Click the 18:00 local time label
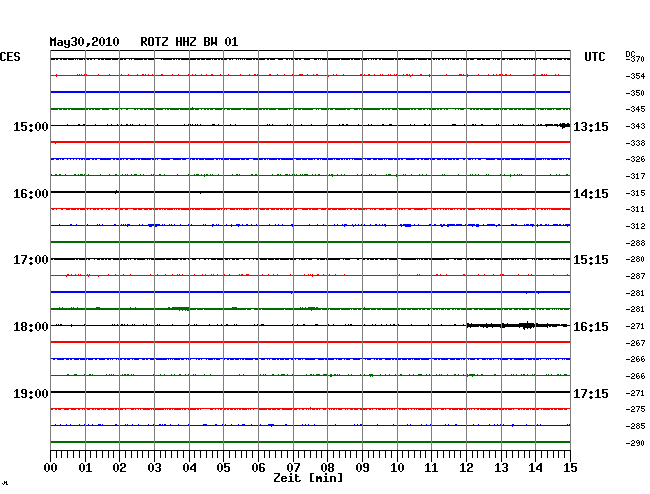 click(31, 327)
